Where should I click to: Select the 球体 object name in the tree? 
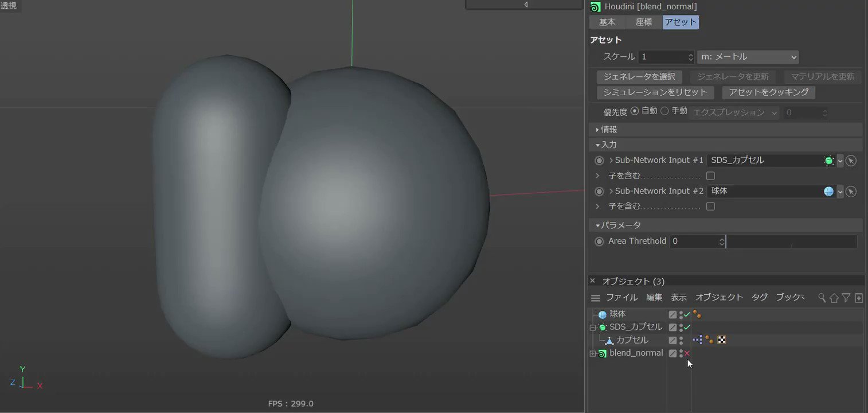point(617,314)
